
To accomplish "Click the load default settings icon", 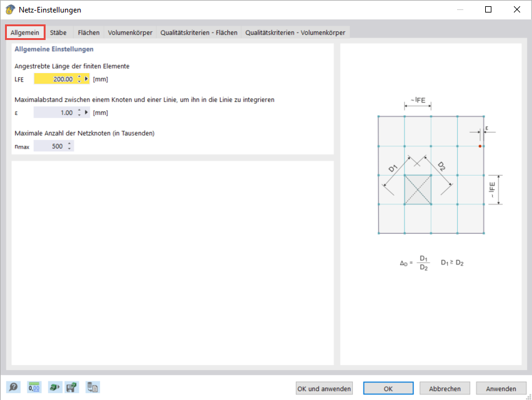I will (x=54, y=387).
